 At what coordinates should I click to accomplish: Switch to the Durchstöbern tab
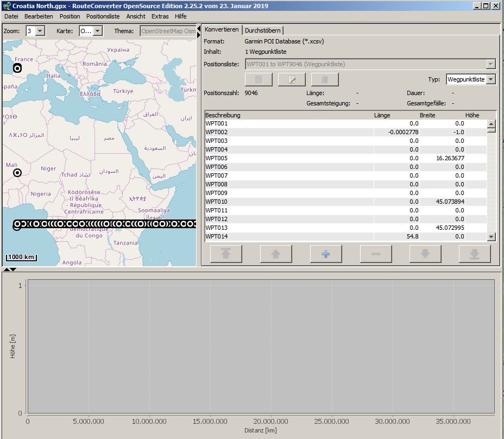point(262,30)
